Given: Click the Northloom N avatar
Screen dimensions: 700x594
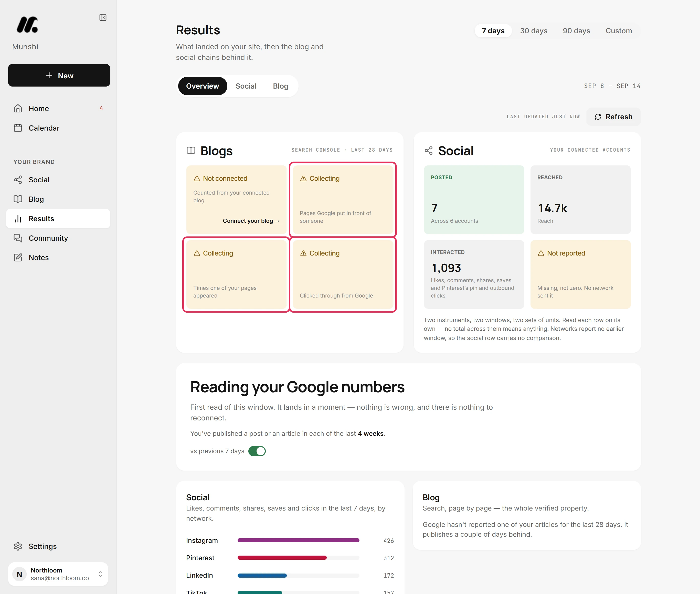Looking at the screenshot, I should [19, 574].
